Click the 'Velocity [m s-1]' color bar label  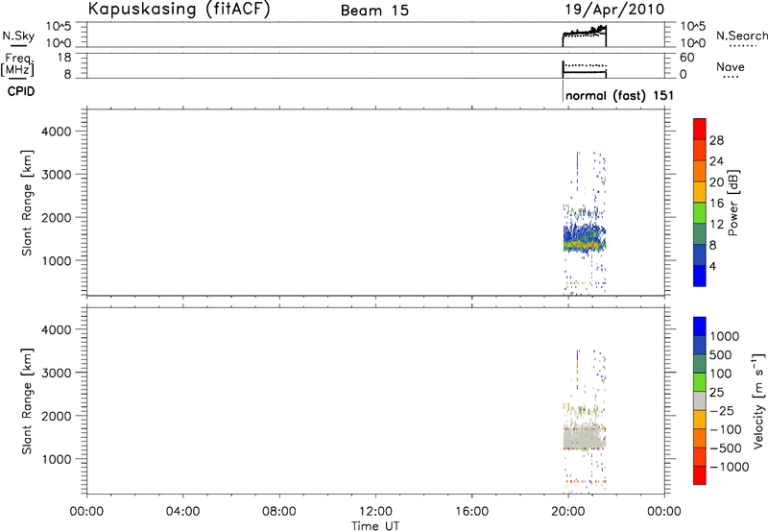point(758,400)
